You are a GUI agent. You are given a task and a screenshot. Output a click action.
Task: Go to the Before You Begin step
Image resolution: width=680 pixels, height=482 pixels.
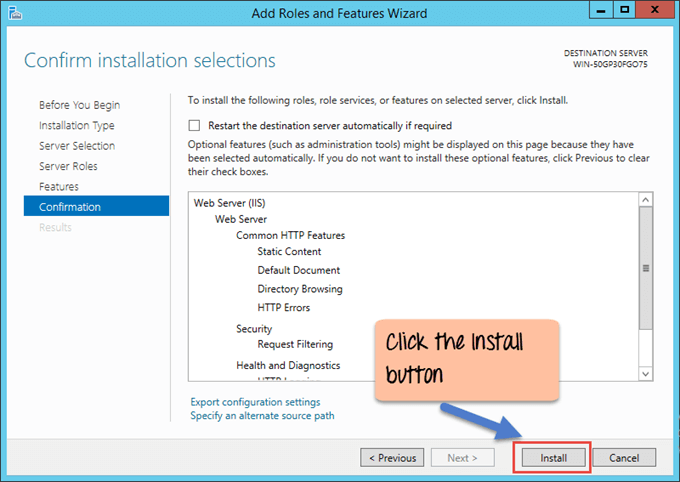(x=79, y=105)
